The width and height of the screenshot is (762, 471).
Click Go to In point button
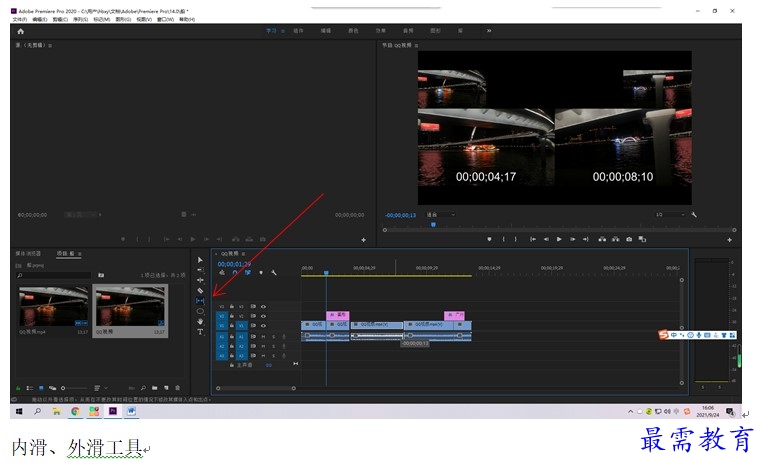[x=533, y=239]
